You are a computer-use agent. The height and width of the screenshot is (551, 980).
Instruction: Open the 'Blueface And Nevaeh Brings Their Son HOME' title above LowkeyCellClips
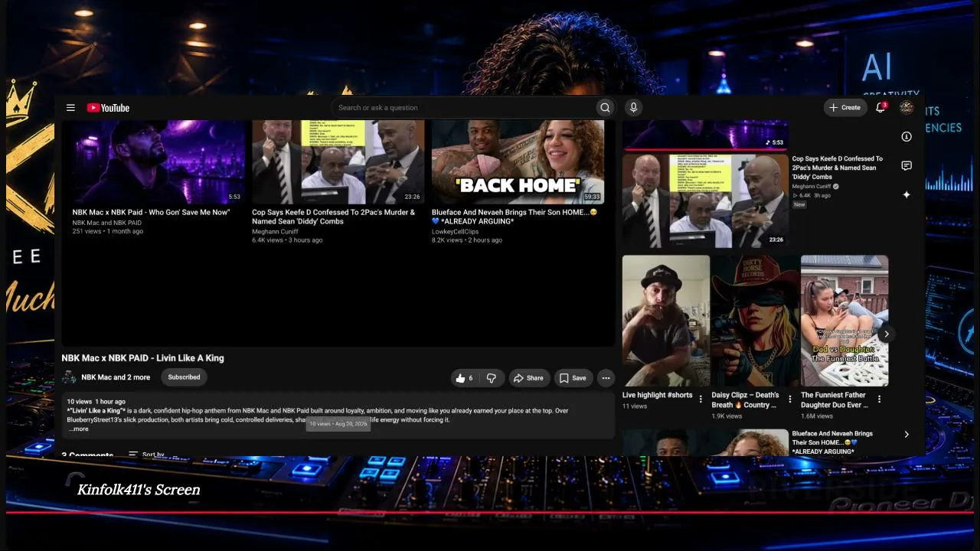[514, 217]
